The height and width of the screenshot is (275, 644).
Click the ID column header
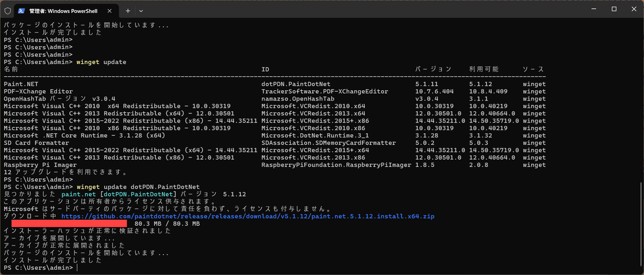point(265,69)
